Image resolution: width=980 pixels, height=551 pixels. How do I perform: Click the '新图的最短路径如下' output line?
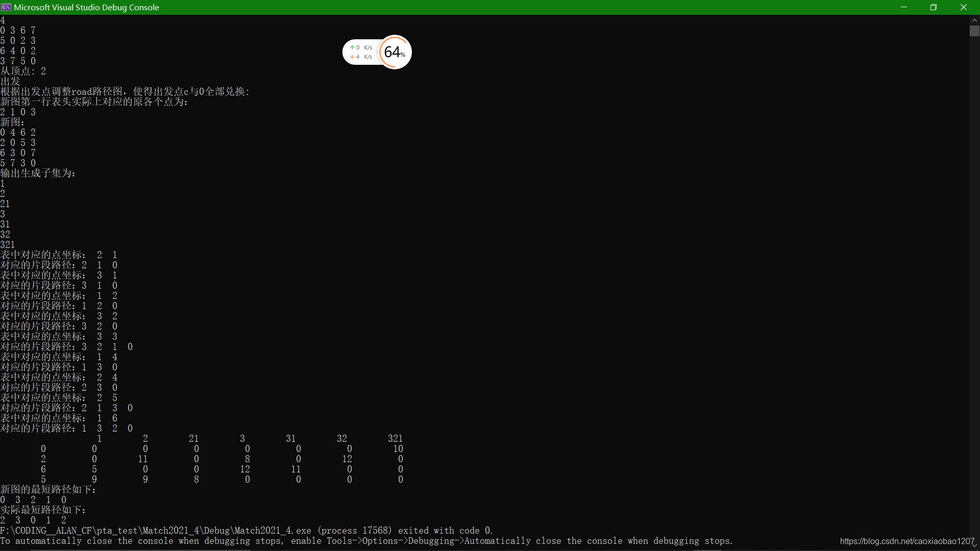[48, 490]
